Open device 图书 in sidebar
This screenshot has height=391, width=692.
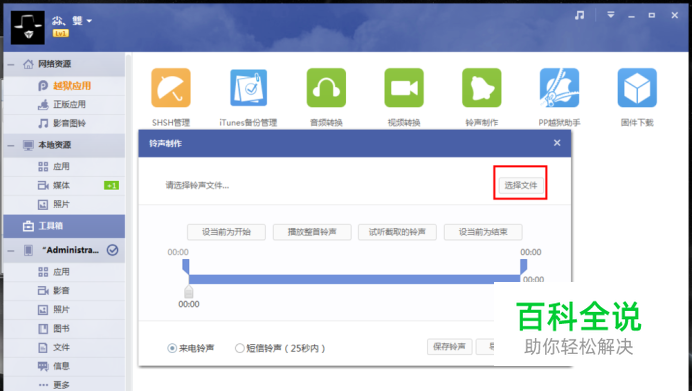[x=64, y=328]
